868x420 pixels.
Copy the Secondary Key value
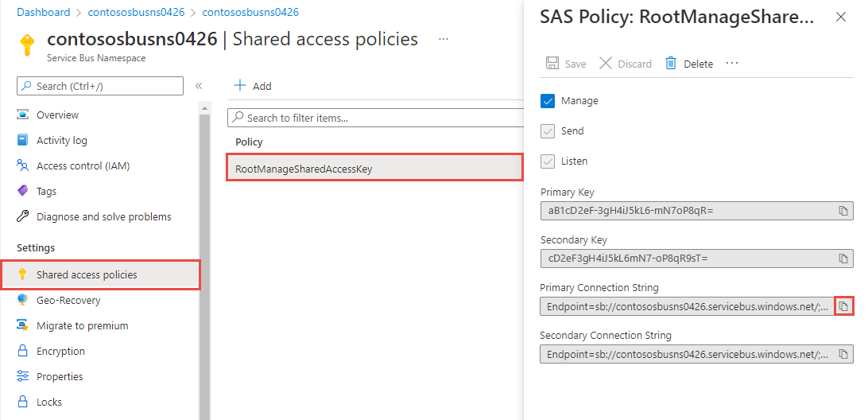(843, 259)
